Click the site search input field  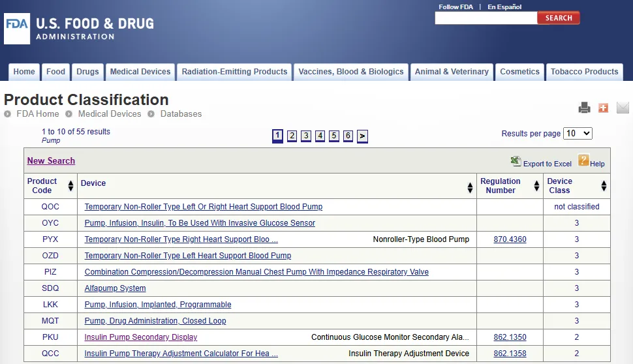(x=486, y=18)
